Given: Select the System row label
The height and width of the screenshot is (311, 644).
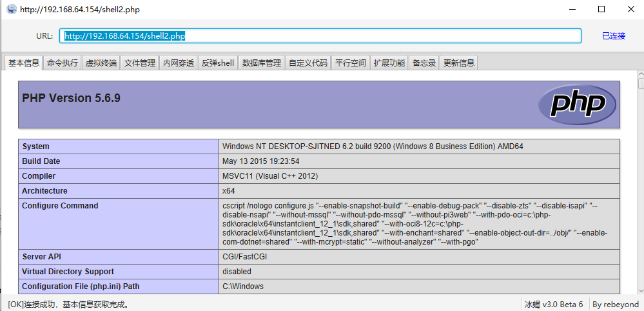Looking at the screenshot, I should click(119, 146).
